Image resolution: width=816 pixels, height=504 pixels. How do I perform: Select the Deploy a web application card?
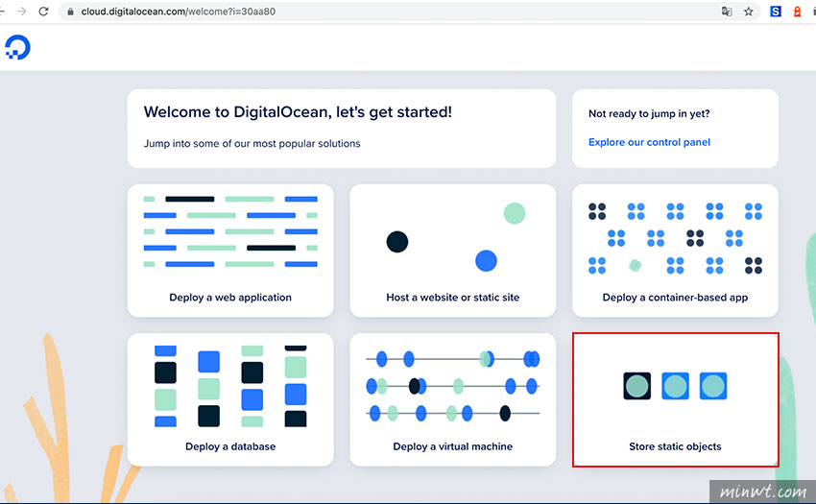coord(230,251)
